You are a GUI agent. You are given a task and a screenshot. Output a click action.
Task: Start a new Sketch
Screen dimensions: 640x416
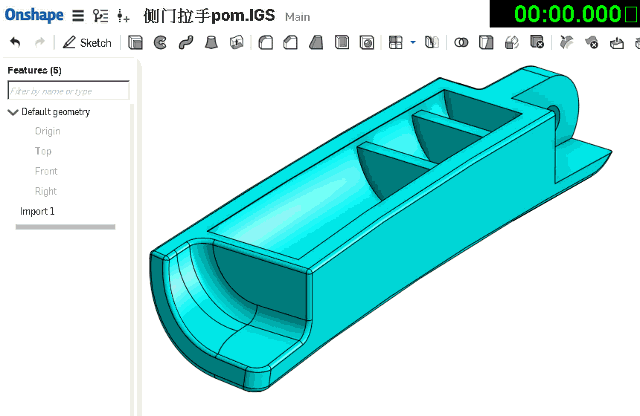[x=87, y=42]
